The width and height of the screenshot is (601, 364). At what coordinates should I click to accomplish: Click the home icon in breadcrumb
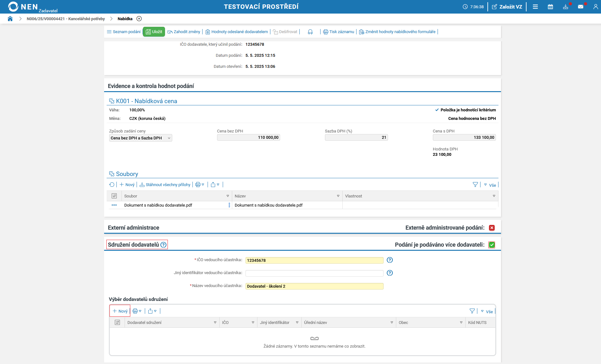click(10, 19)
